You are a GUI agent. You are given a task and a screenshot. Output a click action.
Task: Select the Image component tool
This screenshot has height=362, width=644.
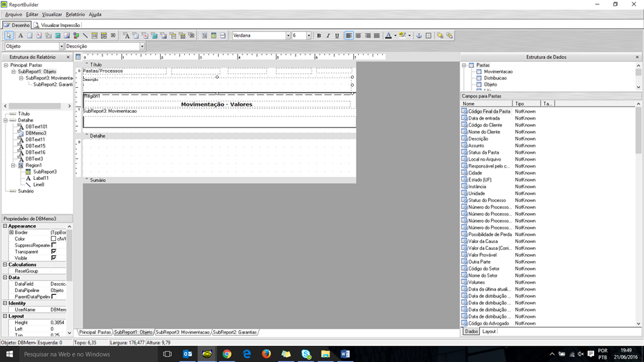point(67,36)
